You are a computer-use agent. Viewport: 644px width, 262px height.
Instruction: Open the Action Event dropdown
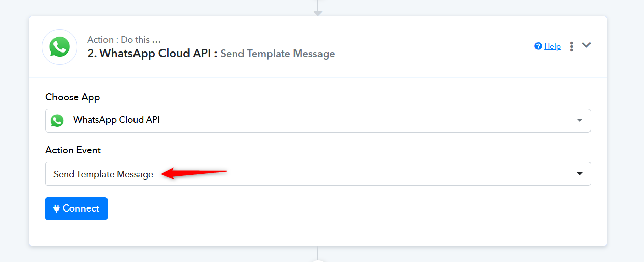(x=318, y=174)
